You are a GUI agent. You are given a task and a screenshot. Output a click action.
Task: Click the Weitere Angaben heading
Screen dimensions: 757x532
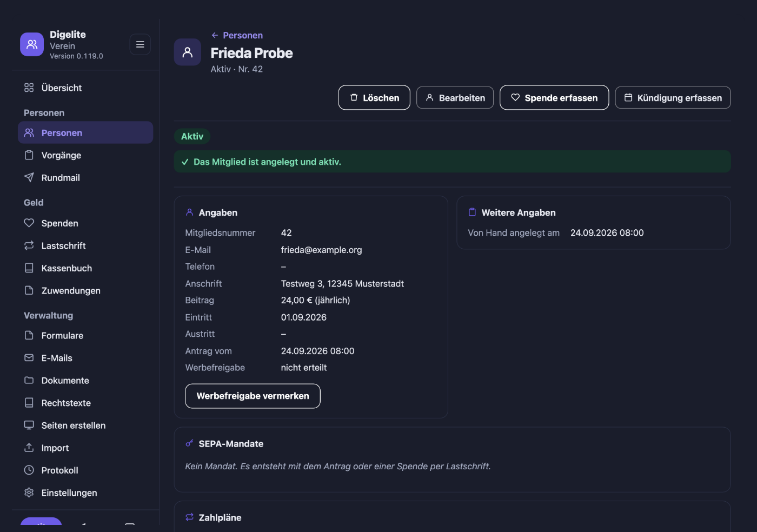pos(518,212)
